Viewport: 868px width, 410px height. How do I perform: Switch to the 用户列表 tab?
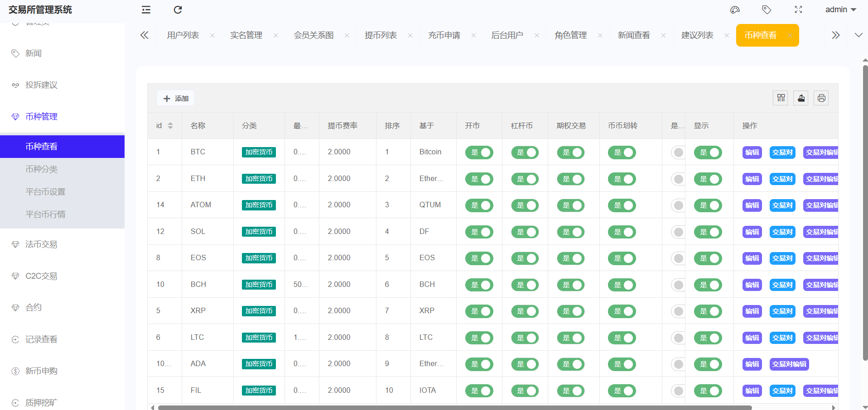point(183,35)
